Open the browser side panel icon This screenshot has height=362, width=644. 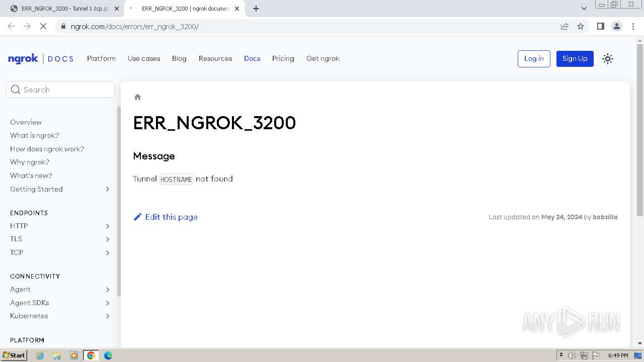[600, 26]
